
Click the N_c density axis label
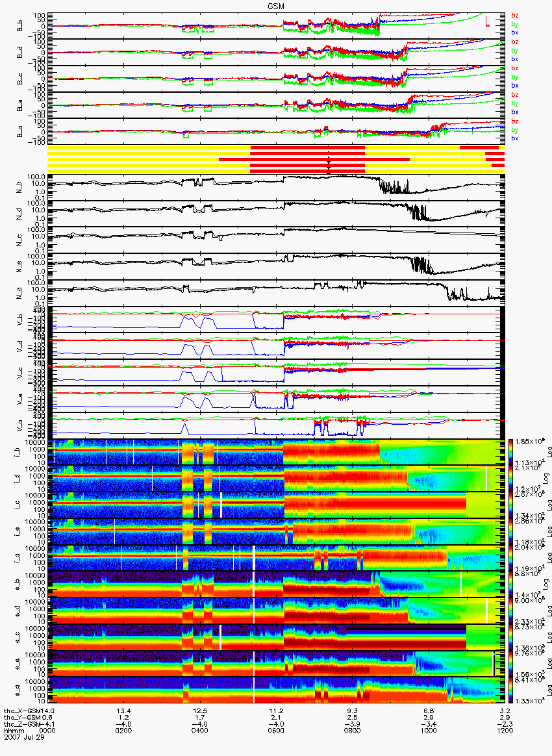pos(19,240)
